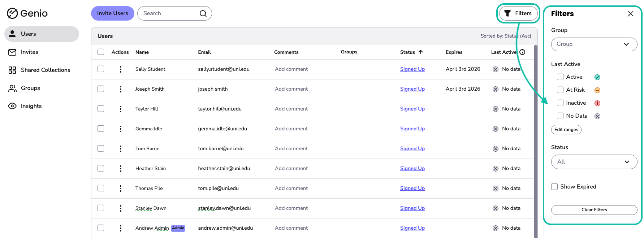
Task: Click the Clear Filters button
Action: (594, 210)
